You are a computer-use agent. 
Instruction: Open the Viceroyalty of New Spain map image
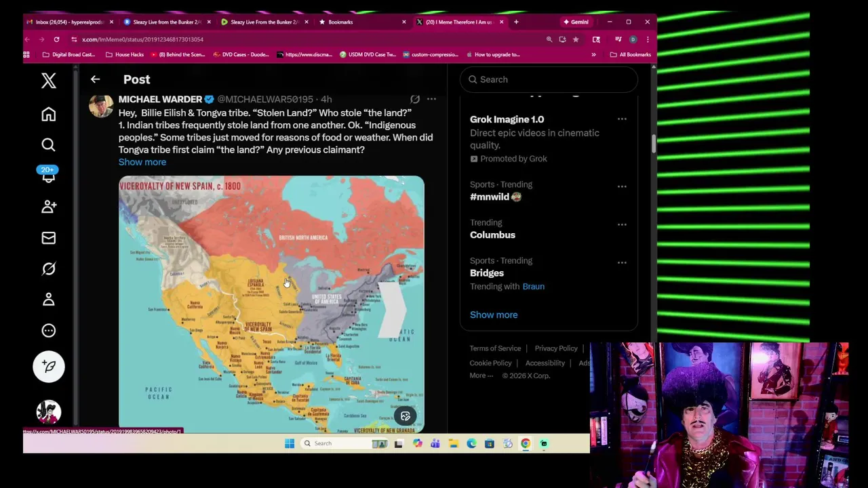(271, 304)
